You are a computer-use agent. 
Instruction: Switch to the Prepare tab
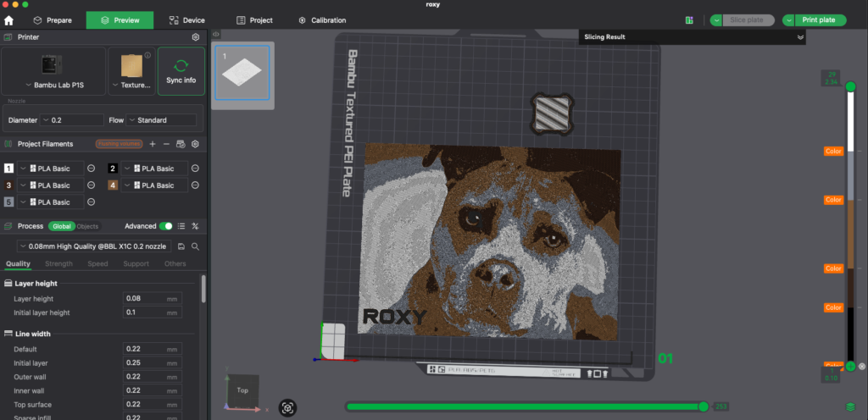[x=53, y=20]
